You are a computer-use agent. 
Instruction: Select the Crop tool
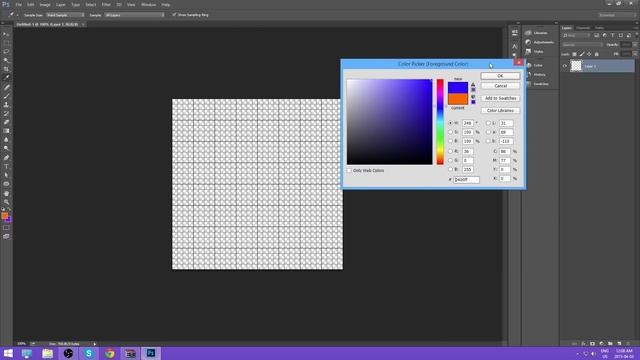tap(6, 69)
